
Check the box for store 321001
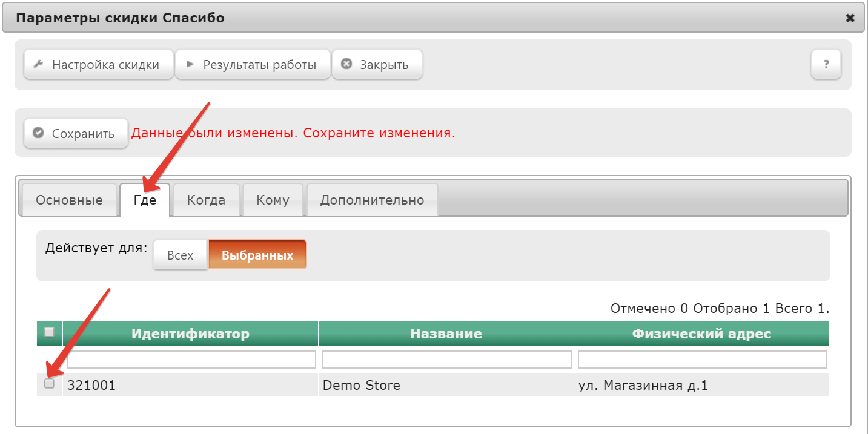(x=50, y=383)
